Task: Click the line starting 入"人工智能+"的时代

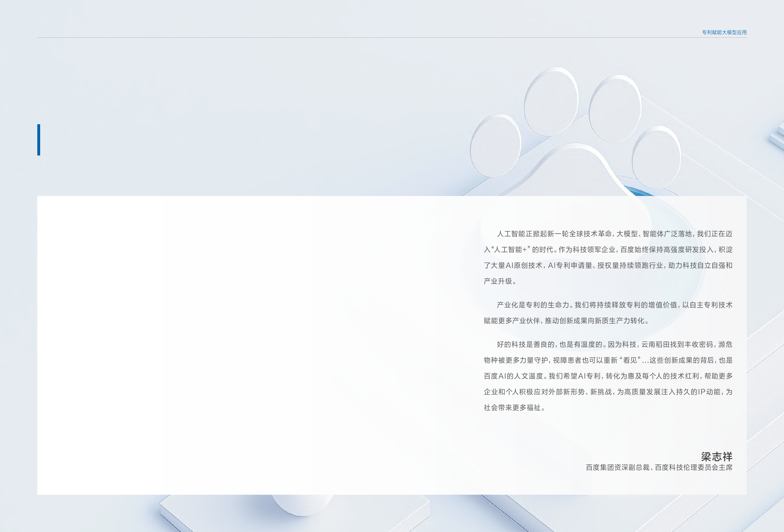Action: (x=608, y=250)
